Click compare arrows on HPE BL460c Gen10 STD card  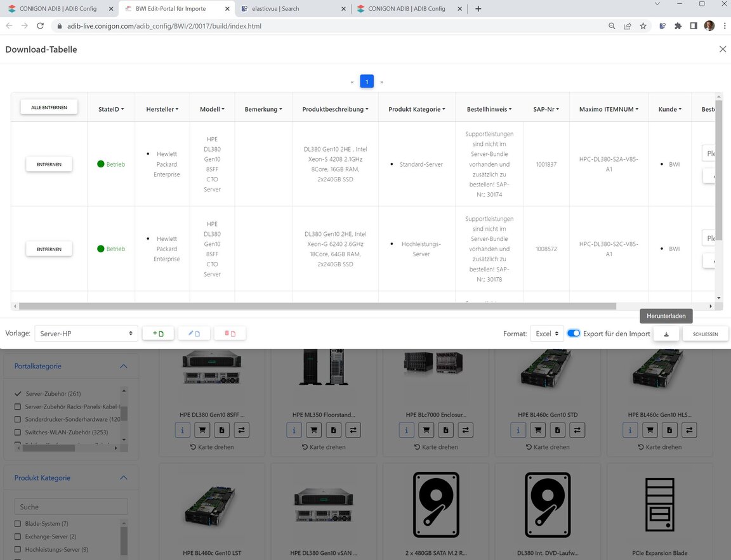pos(577,430)
